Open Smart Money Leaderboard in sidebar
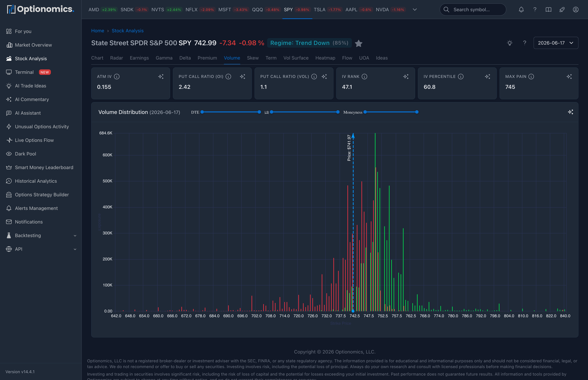The width and height of the screenshot is (588, 380). 41,167
